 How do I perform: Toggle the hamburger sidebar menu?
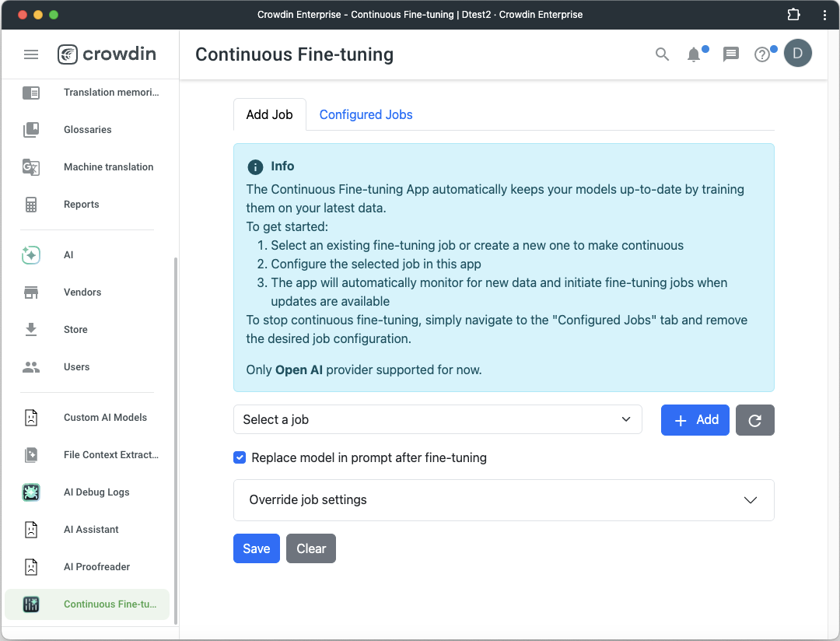[31, 54]
